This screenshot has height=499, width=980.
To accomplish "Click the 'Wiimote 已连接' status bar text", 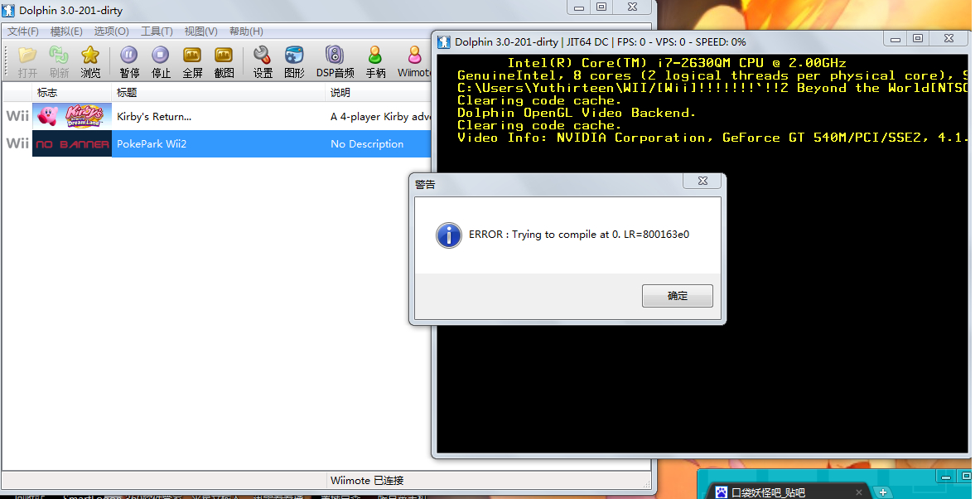I will (367, 480).
